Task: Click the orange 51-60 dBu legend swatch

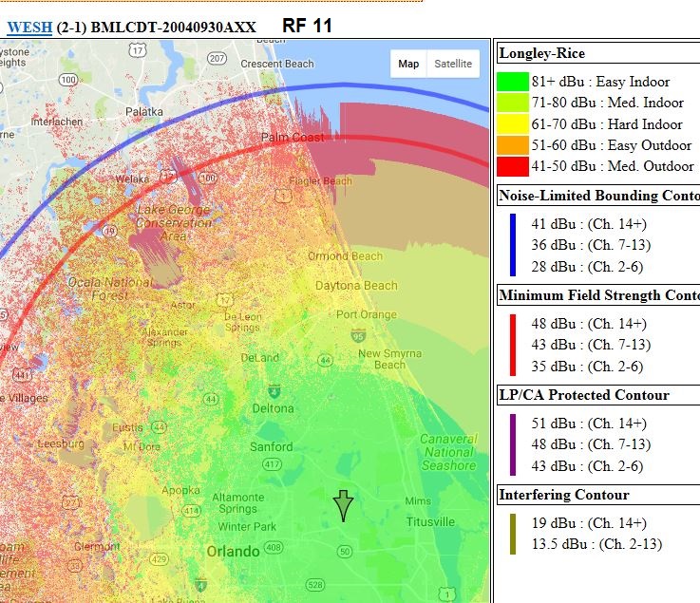Action: [513, 145]
